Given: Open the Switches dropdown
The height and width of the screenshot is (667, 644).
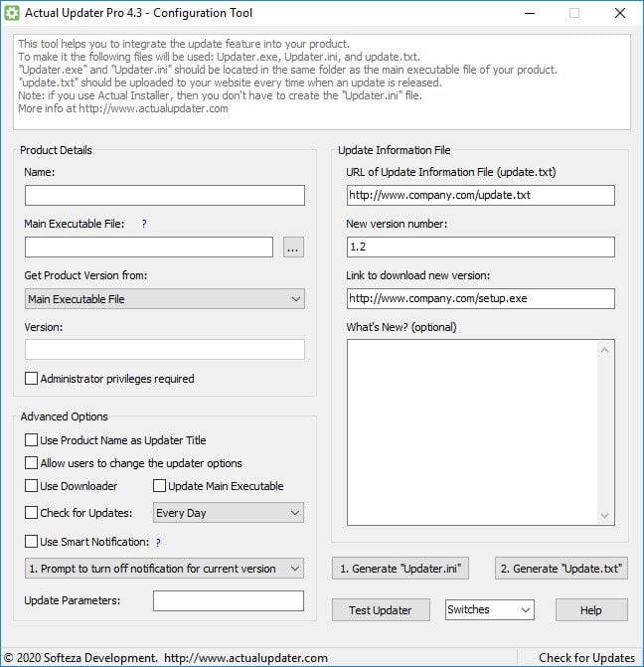Looking at the screenshot, I should coord(489,609).
